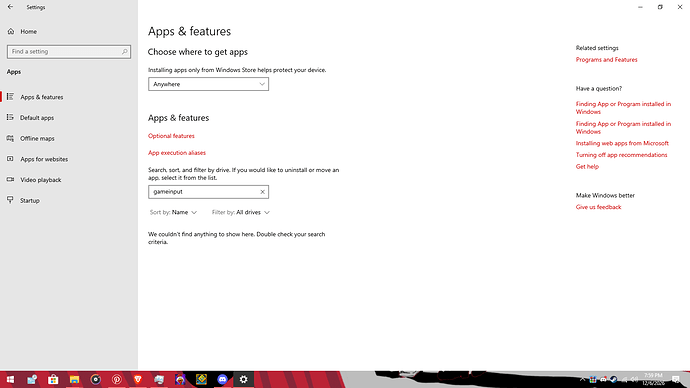Screen dimensions: 690x388
Task: Open Turning off app recommendations link
Action: click(x=621, y=155)
